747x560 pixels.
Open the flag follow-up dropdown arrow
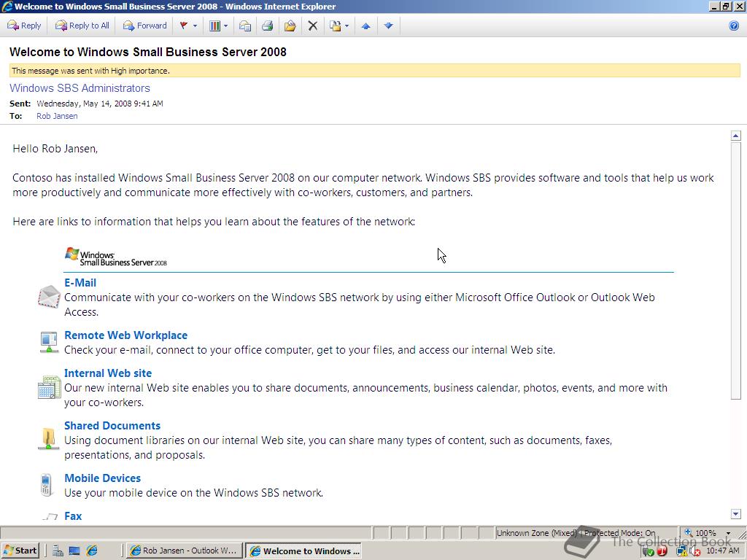click(x=195, y=26)
